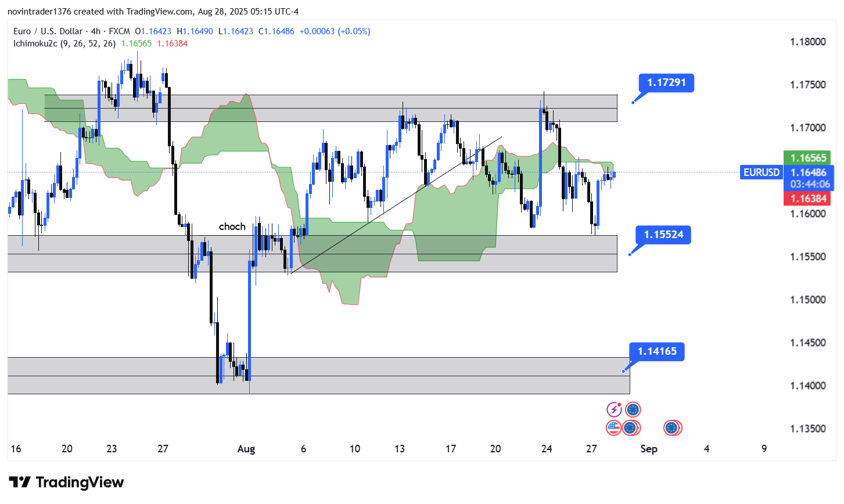Click the blue 1.16486 current price label
The image size is (844, 504).
pyautogui.click(x=809, y=172)
